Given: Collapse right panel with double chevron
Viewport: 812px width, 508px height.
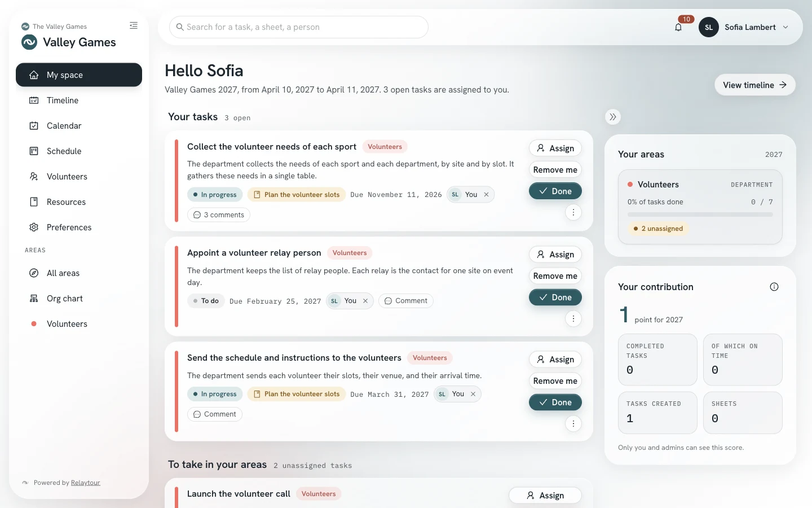Looking at the screenshot, I should tap(613, 117).
